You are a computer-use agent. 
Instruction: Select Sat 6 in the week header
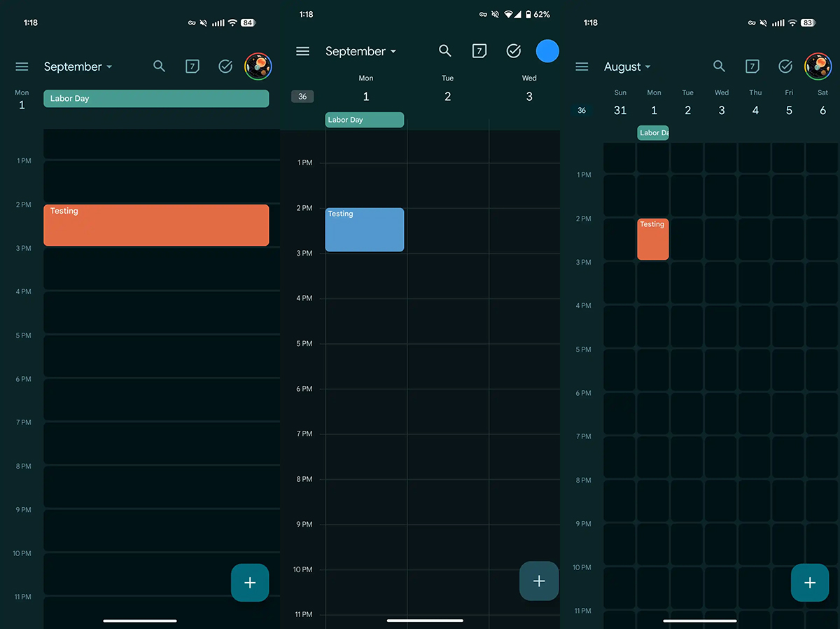click(822, 103)
